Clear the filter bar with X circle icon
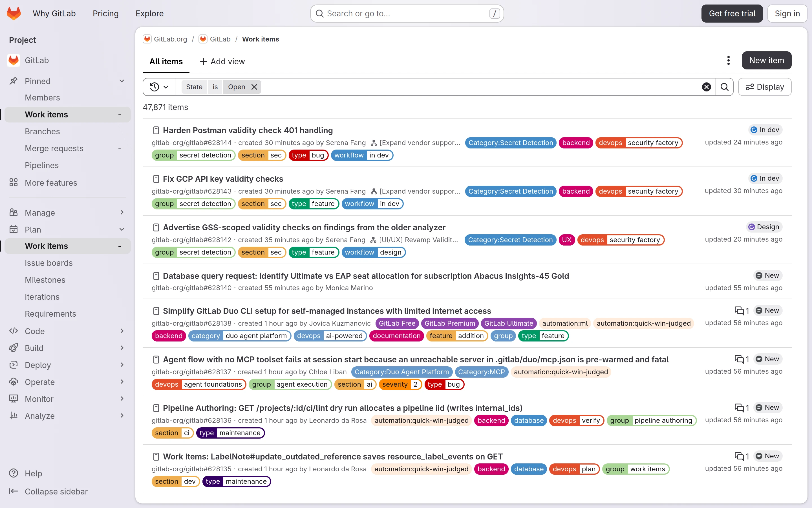This screenshot has width=812, height=508. [706, 87]
